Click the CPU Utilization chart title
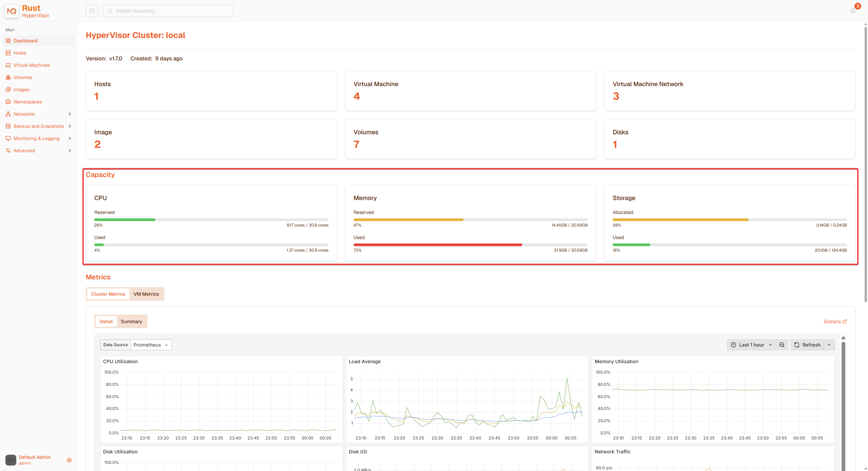868x471 pixels. pos(120,361)
